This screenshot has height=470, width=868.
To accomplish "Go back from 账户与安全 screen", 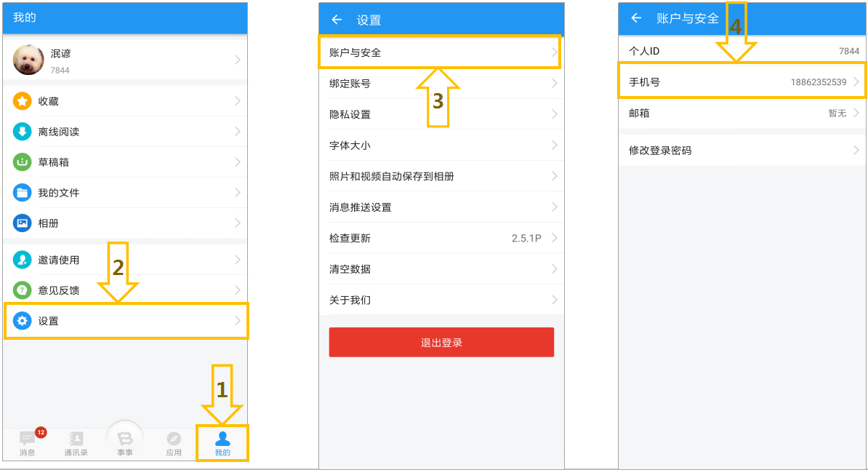I will click(636, 18).
